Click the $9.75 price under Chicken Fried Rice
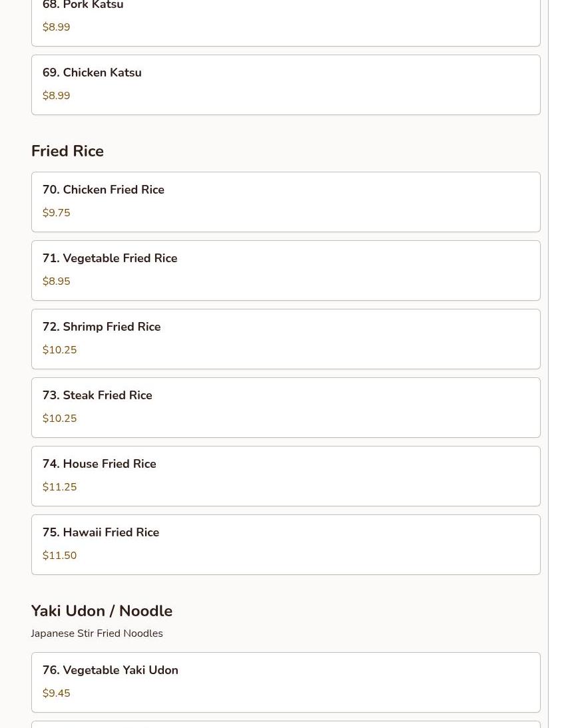The image size is (562, 728). tap(56, 213)
